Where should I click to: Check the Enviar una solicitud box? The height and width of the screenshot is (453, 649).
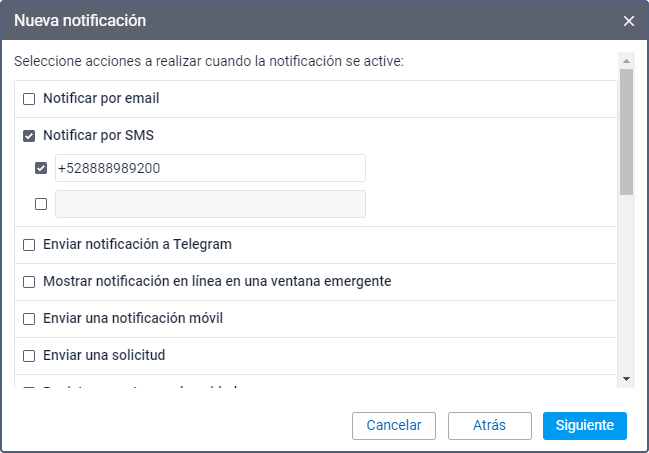click(x=29, y=356)
